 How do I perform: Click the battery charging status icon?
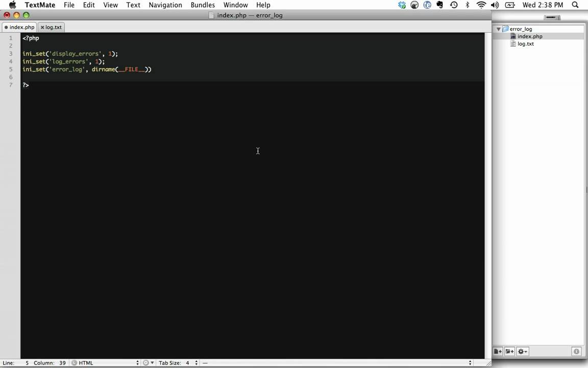[510, 5]
